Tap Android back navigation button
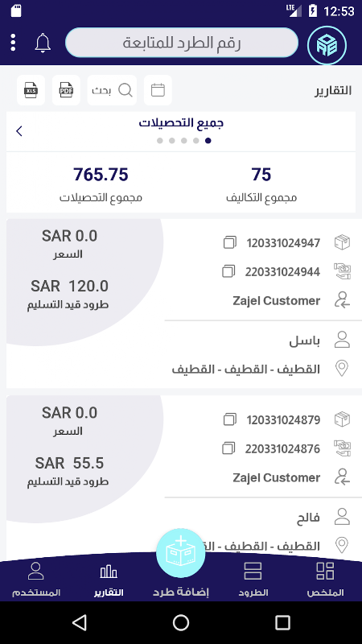The image size is (362, 644). click(x=79, y=622)
